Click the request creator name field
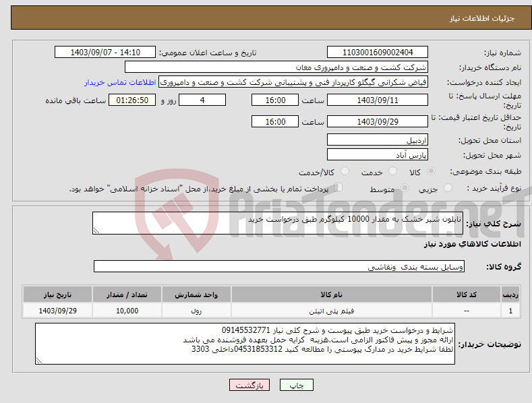The width and height of the screenshot is (532, 403). click(293, 82)
